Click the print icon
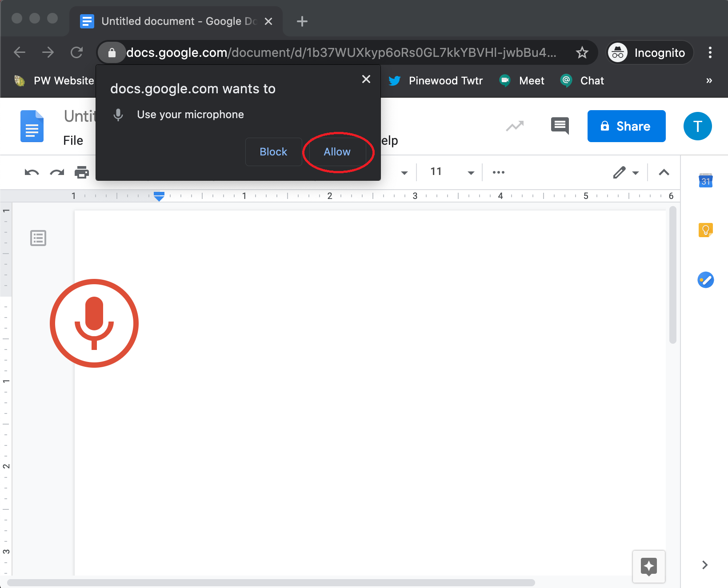 [x=82, y=172]
